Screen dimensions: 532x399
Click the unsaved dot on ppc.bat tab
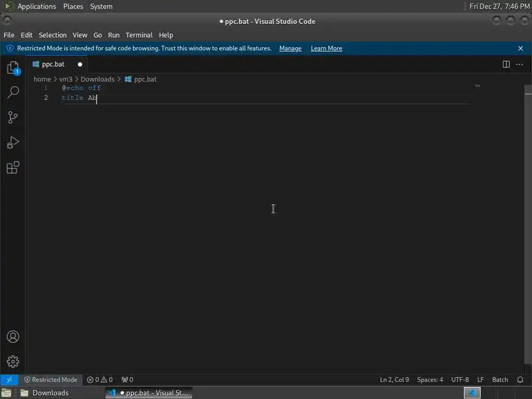coord(80,64)
